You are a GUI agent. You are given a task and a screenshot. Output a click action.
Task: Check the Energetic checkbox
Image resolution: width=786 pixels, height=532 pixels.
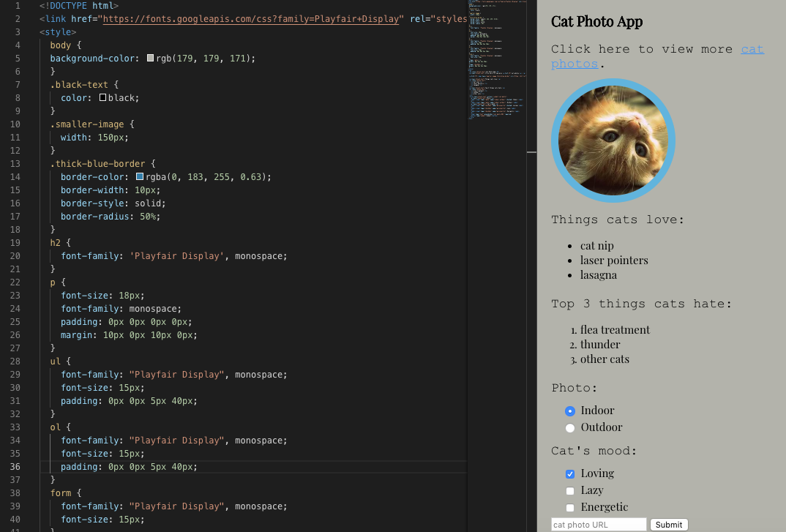[x=570, y=507]
